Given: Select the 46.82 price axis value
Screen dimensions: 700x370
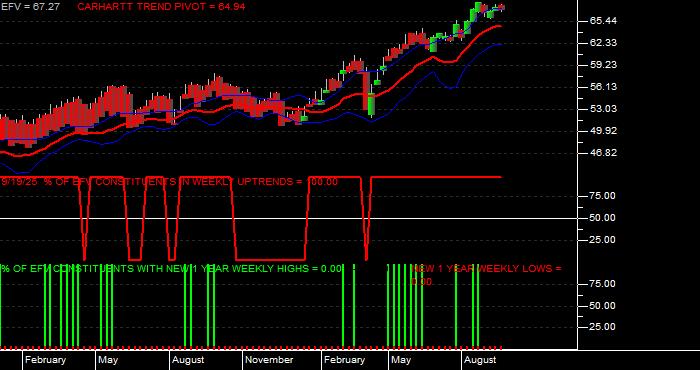Looking at the screenshot, I should coord(603,153).
